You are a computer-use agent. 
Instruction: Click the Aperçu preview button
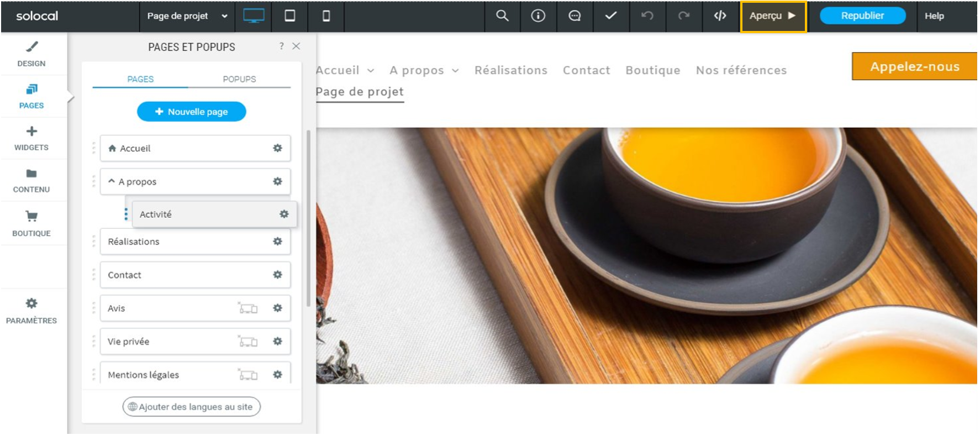click(773, 16)
